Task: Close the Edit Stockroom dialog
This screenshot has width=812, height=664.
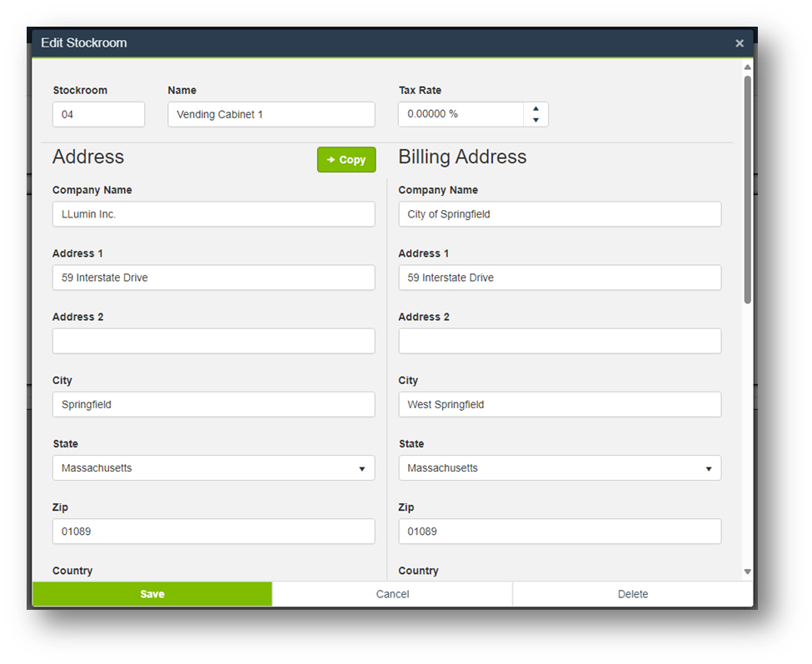Action: (739, 43)
